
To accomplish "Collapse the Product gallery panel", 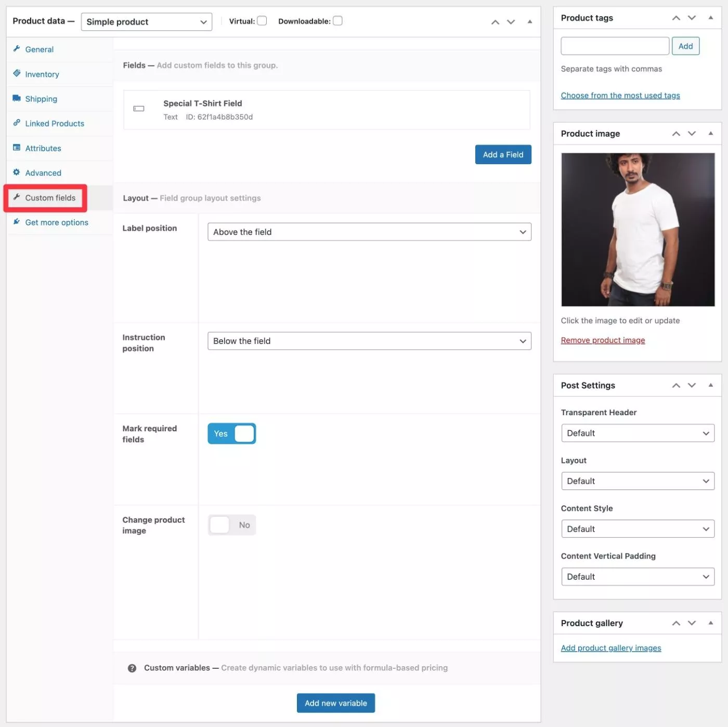I will (x=710, y=623).
